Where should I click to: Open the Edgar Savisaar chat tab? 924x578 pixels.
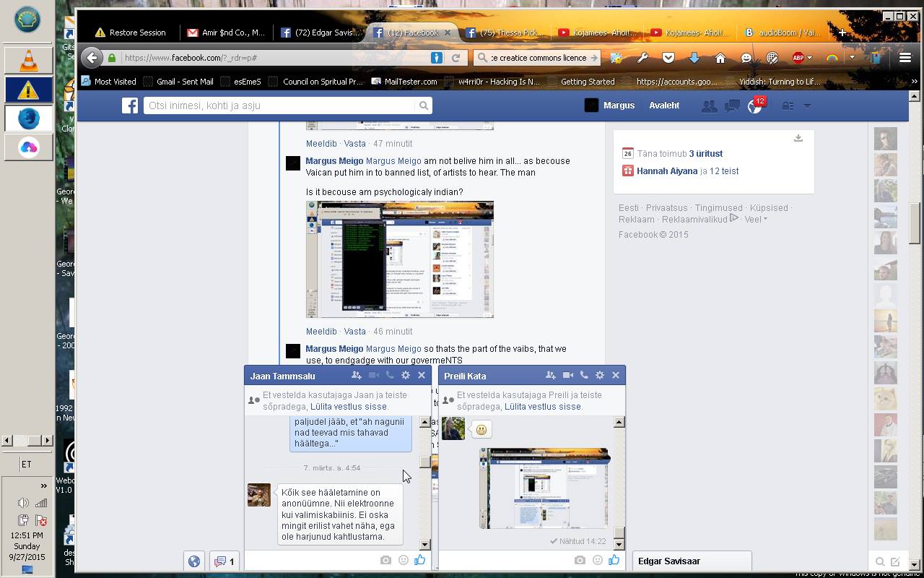point(692,561)
